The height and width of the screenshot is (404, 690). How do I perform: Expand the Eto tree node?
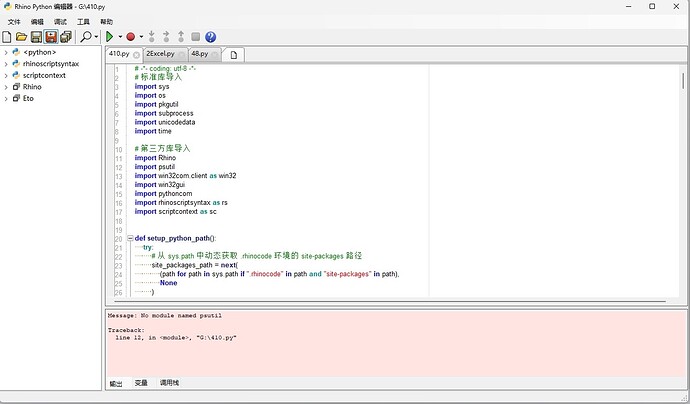6,99
